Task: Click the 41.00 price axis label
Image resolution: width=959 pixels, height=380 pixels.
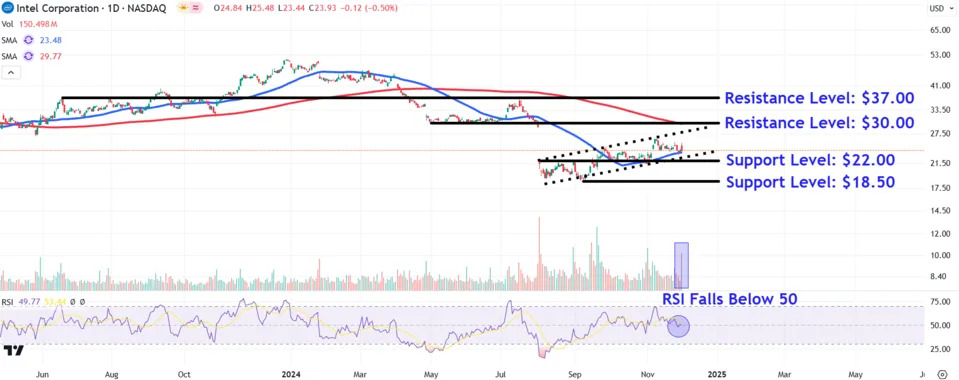Action: click(939, 86)
